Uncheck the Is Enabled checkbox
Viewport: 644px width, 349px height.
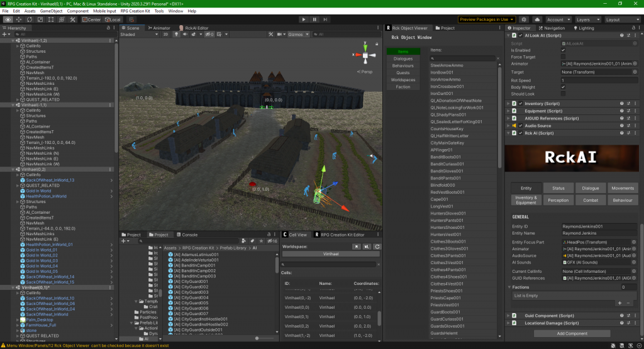point(563,50)
